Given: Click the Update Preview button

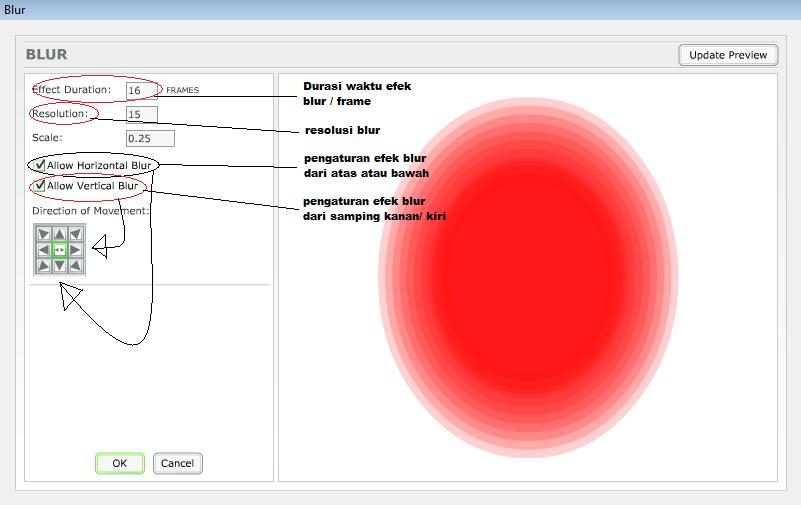Looking at the screenshot, I should pyautogui.click(x=728, y=55).
